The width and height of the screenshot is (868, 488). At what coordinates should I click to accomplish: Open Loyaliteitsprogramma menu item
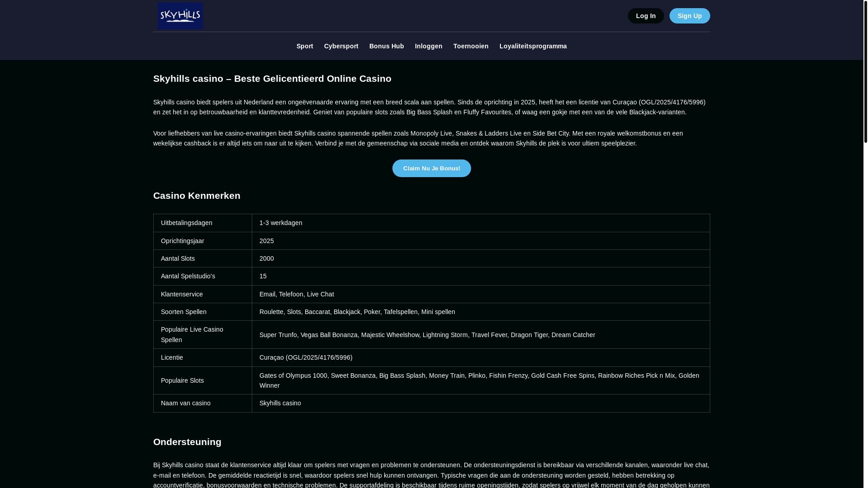(533, 46)
